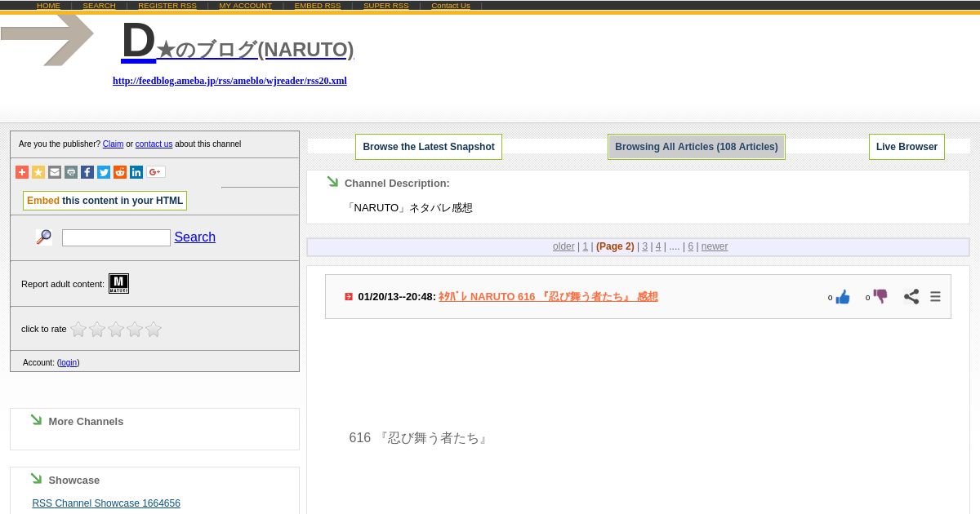Screen dimensions: 980x514
Task: Open article ﾈﾀﾊﾞﾚ NARUTO 616 感想 link
Action: [548, 297]
